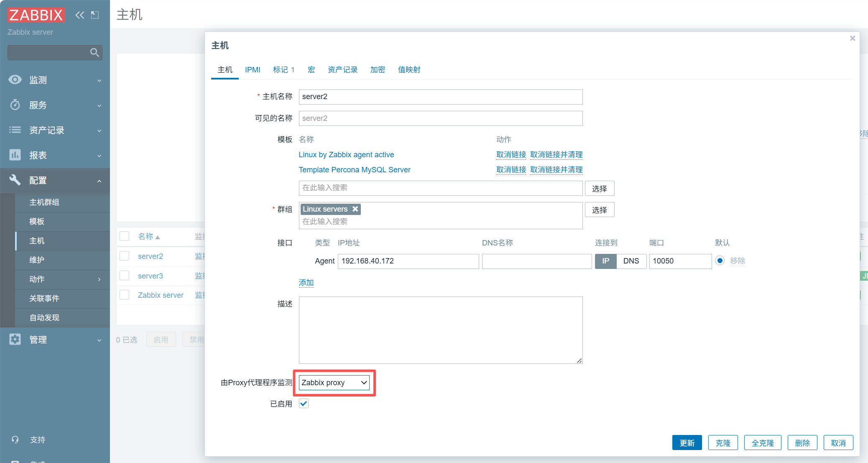
Task: Click the 可见的名称 input field
Action: click(x=441, y=118)
